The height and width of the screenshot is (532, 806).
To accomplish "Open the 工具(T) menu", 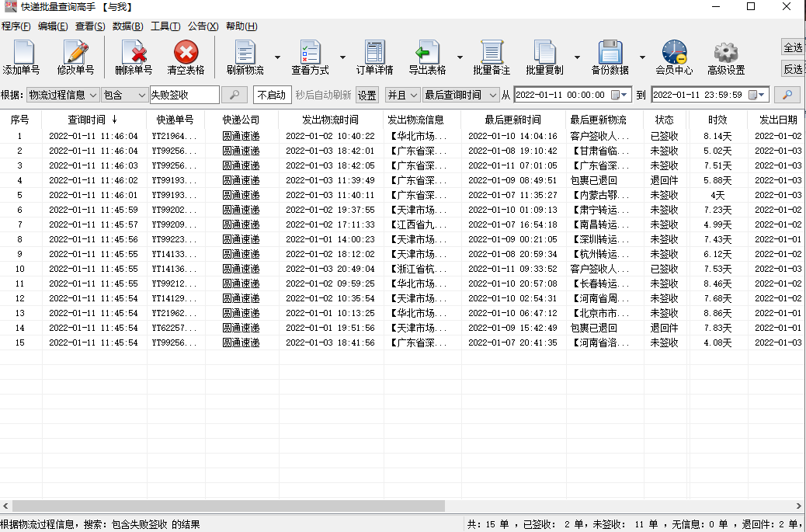I will pos(165,26).
